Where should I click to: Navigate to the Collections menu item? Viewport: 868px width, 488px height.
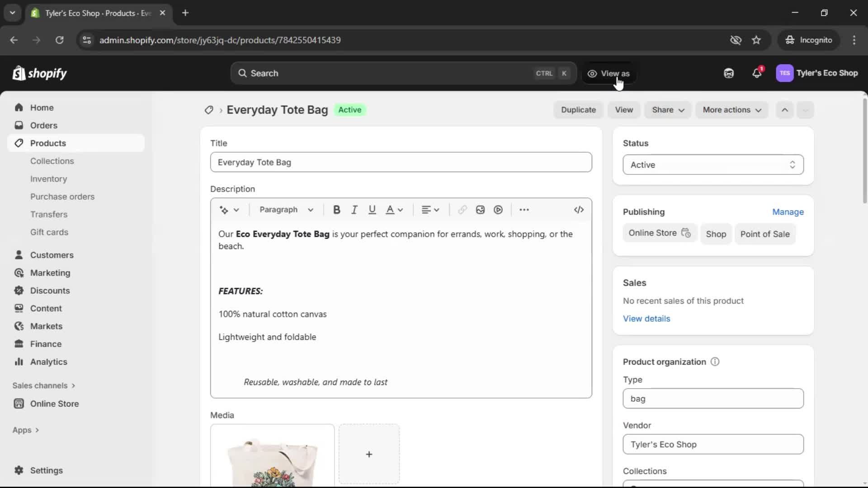point(52,161)
